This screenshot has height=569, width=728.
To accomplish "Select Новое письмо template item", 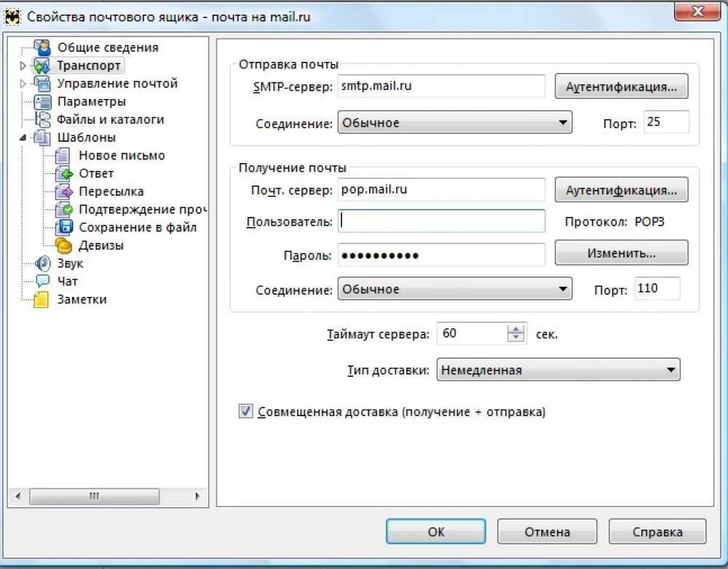I will (x=122, y=156).
